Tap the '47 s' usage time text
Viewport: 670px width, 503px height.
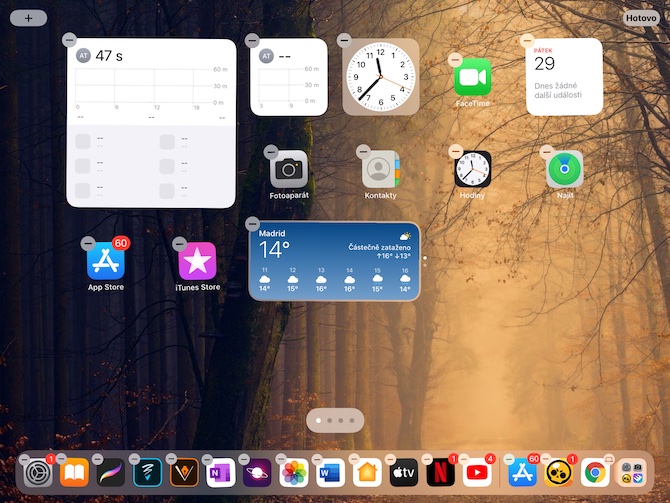pos(109,56)
